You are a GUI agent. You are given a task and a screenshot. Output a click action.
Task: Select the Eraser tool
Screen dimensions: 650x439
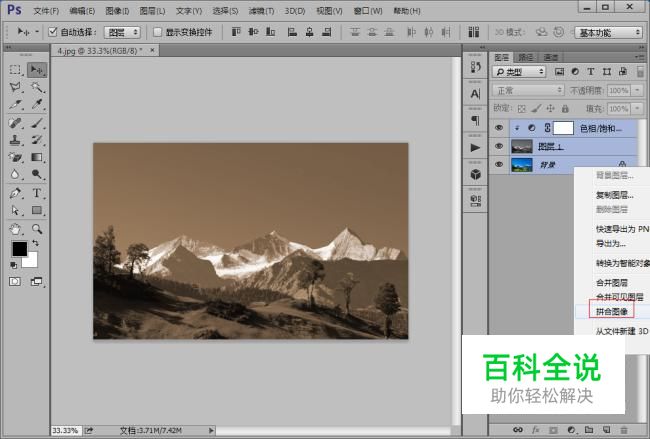15,157
